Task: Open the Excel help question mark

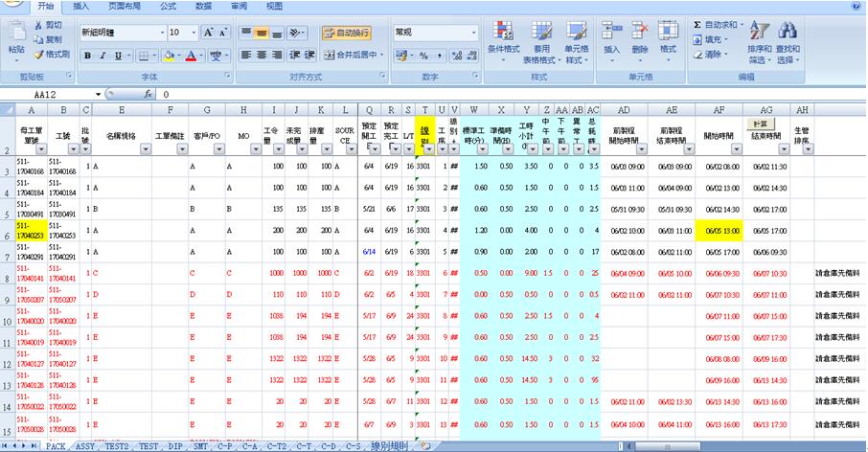Action: 856,6
